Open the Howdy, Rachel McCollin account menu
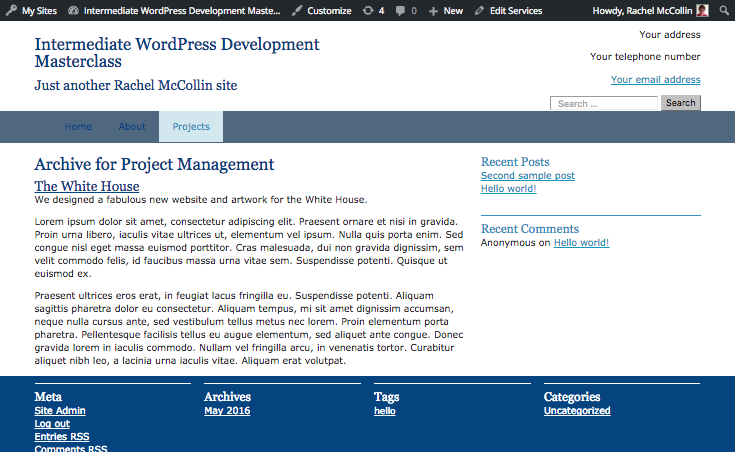This screenshot has height=452, width=735. pos(642,10)
